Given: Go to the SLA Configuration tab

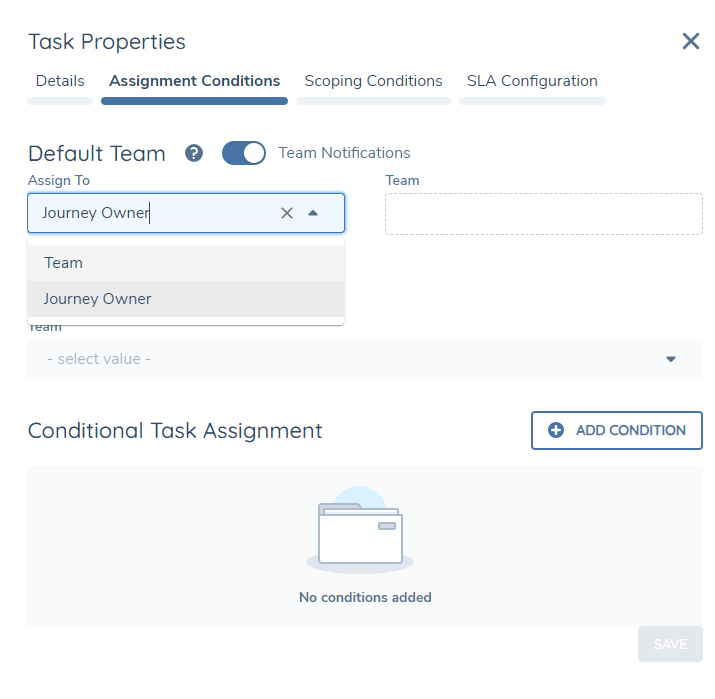Looking at the screenshot, I should point(532,81).
